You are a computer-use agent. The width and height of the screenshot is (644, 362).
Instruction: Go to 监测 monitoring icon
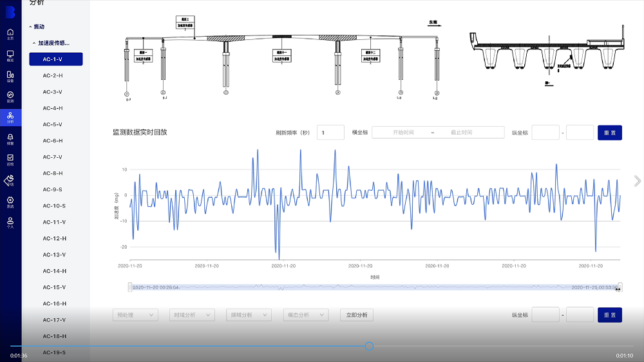coord(10,97)
